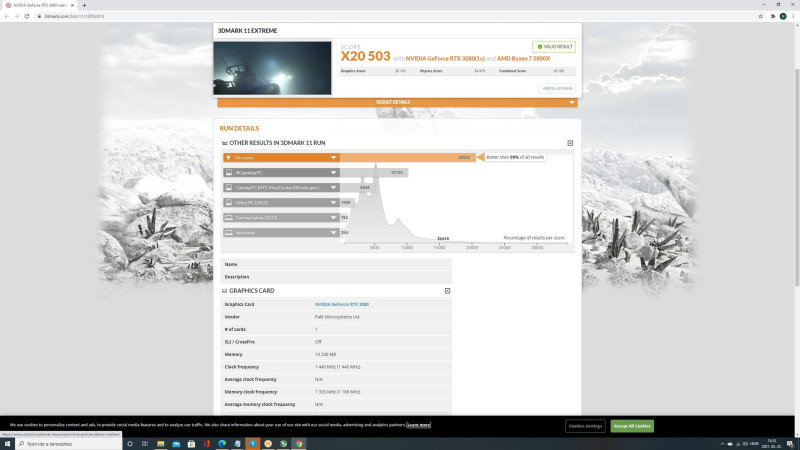The width and height of the screenshot is (800, 450).
Task: Open the Xbox-style green taskbar icon
Action: tap(283, 444)
